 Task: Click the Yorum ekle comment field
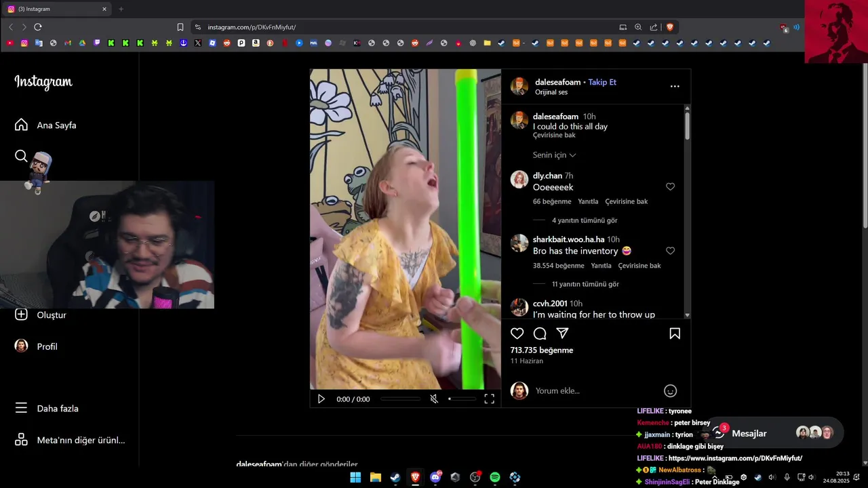click(593, 391)
